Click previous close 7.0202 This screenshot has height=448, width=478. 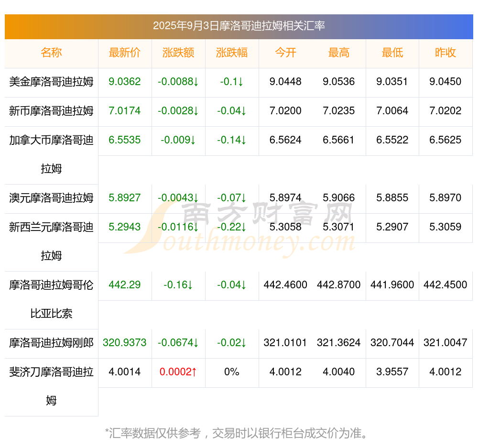click(445, 111)
